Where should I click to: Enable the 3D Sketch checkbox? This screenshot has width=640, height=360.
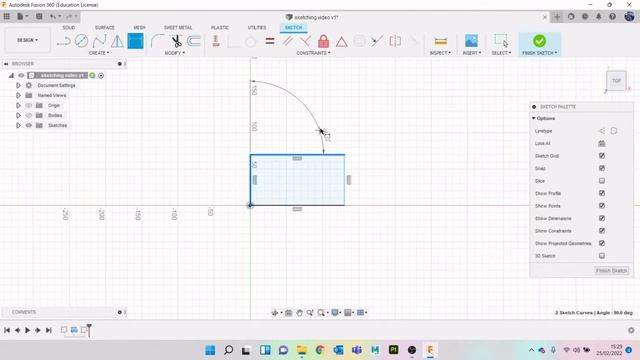(602, 256)
